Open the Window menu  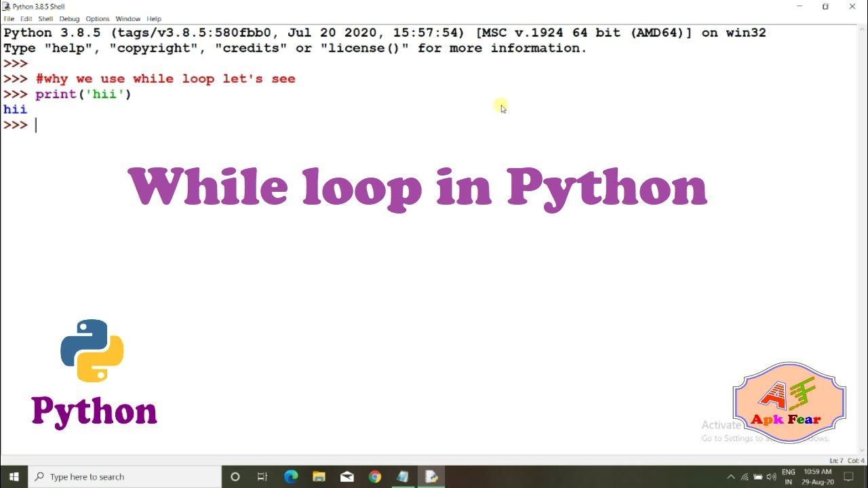[x=127, y=19]
